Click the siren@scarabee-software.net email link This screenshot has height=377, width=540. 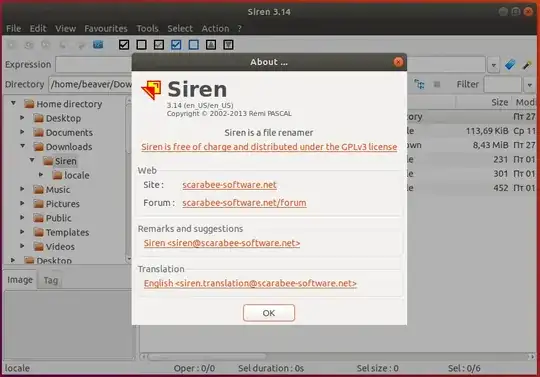[222, 243]
